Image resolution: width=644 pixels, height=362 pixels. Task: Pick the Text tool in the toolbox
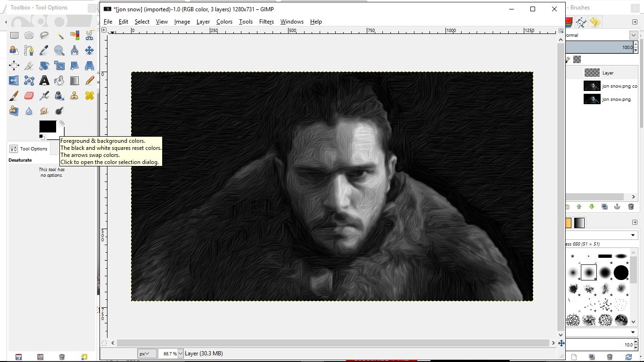(44, 81)
